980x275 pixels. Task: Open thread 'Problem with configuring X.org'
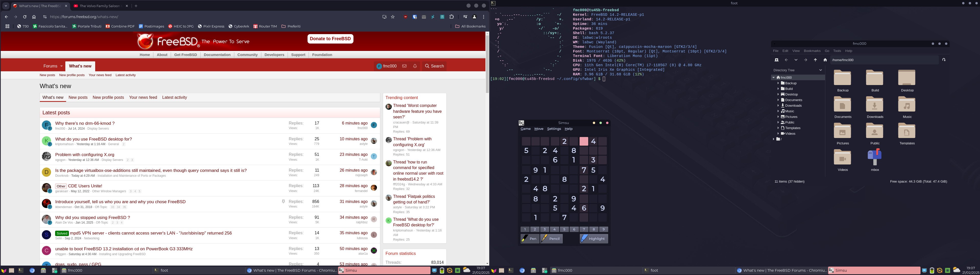(84, 155)
